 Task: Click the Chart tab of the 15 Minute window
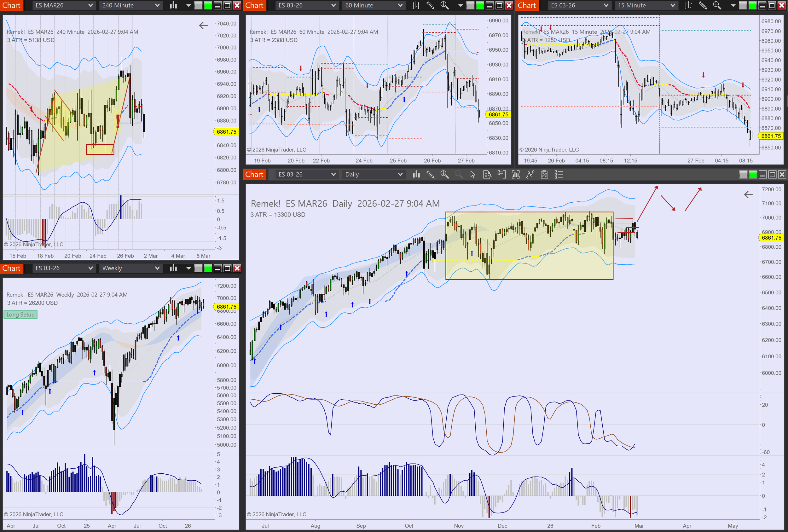click(x=527, y=5)
